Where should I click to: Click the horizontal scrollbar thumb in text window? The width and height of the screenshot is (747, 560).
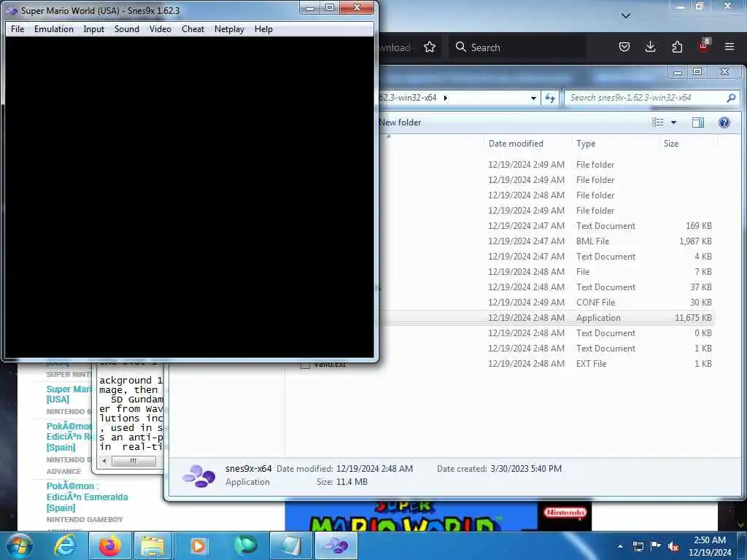click(133, 461)
